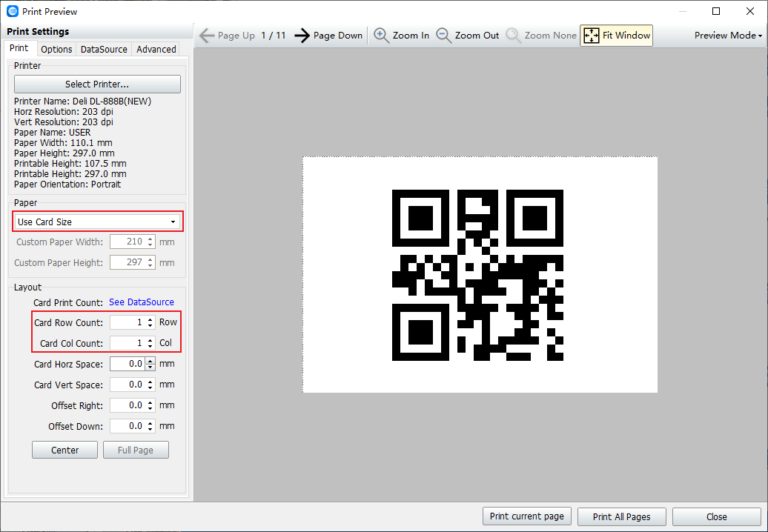Open the Preview Mode dropdown
The height and width of the screenshot is (532, 768).
click(728, 36)
